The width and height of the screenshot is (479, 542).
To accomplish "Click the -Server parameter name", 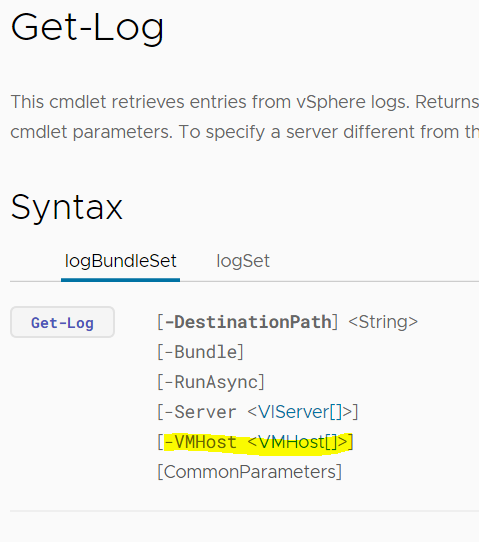I will coord(200,412).
